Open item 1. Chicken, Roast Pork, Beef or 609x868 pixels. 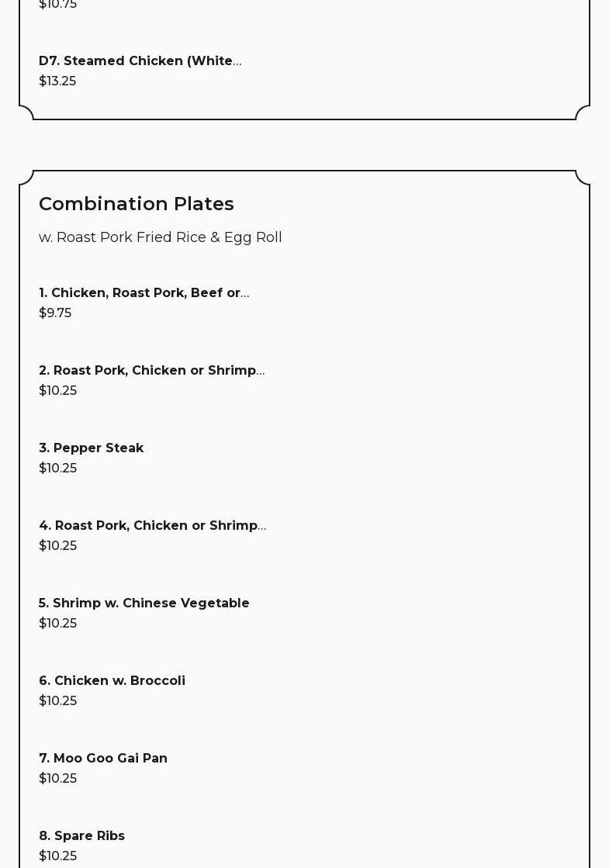pos(144,292)
